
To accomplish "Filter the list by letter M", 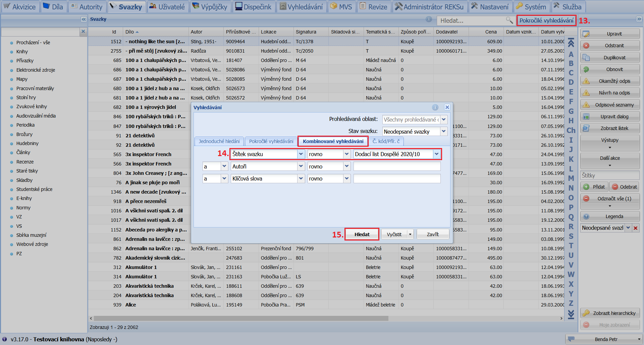I will click(x=571, y=179).
